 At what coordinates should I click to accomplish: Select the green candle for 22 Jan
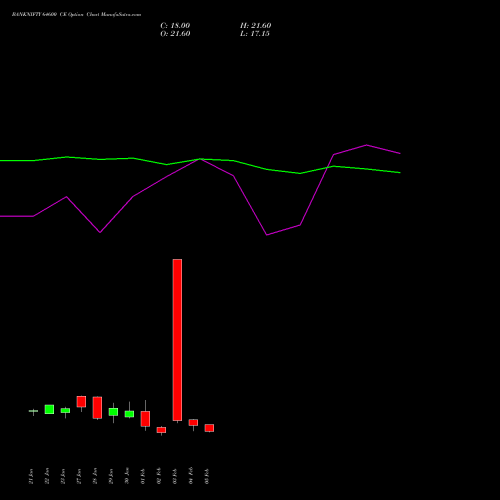click(x=49, y=409)
